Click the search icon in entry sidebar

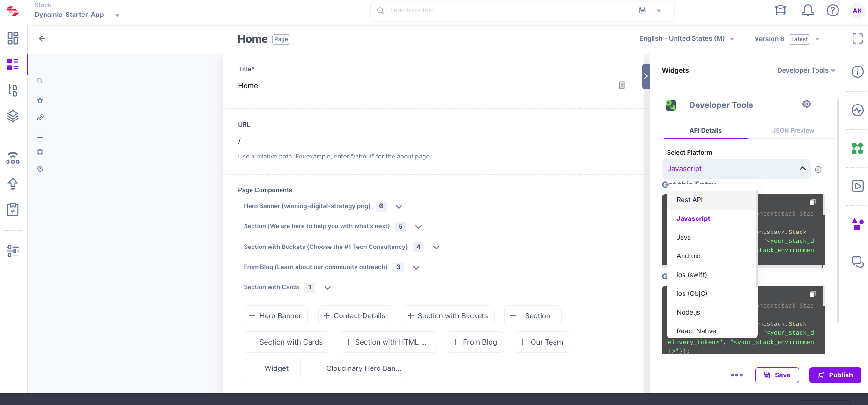click(40, 81)
